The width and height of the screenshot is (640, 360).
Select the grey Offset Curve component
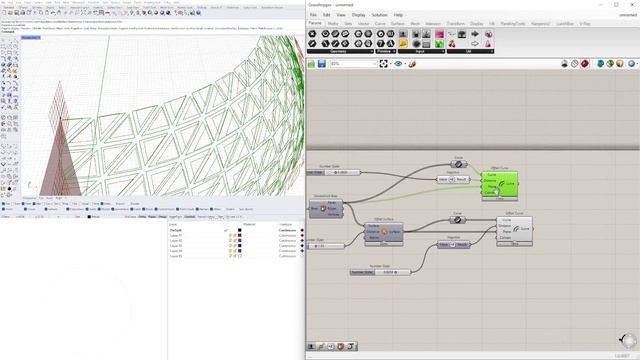[x=514, y=230]
